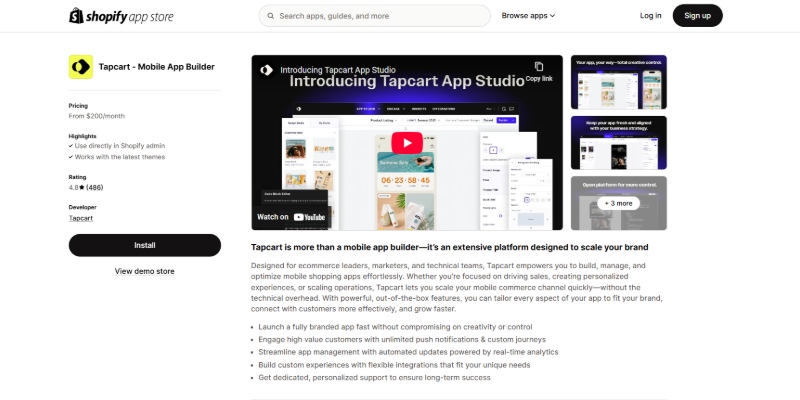Click the Tapcart - Mobile App Builder title

click(x=157, y=67)
